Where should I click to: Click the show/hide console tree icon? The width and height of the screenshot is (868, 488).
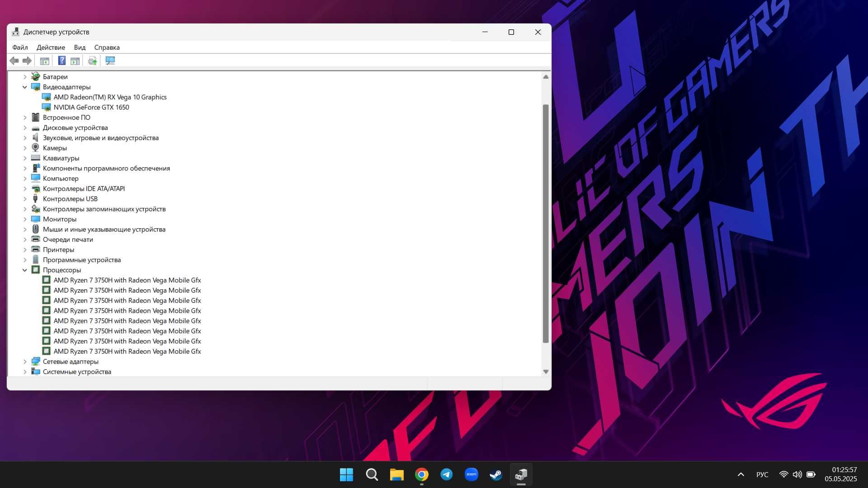click(x=44, y=61)
